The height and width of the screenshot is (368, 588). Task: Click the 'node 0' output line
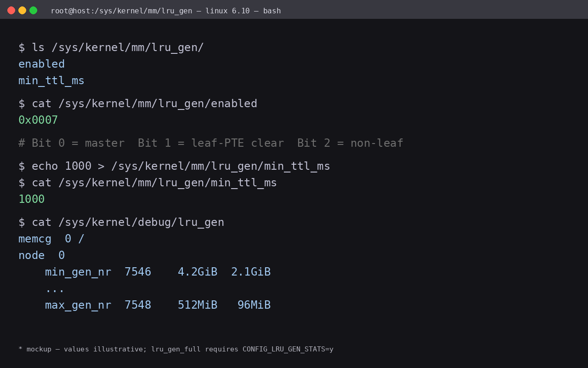pos(41,255)
